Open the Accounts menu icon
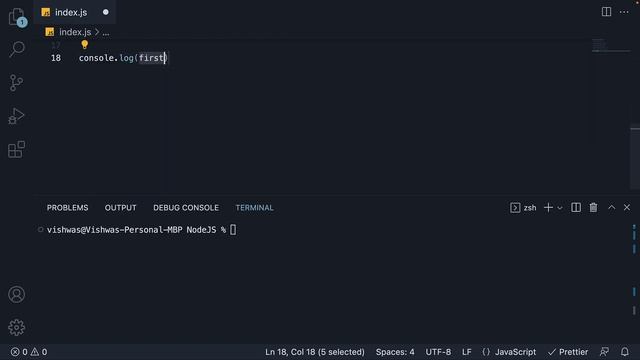This screenshot has width=640, height=360. (x=16, y=294)
